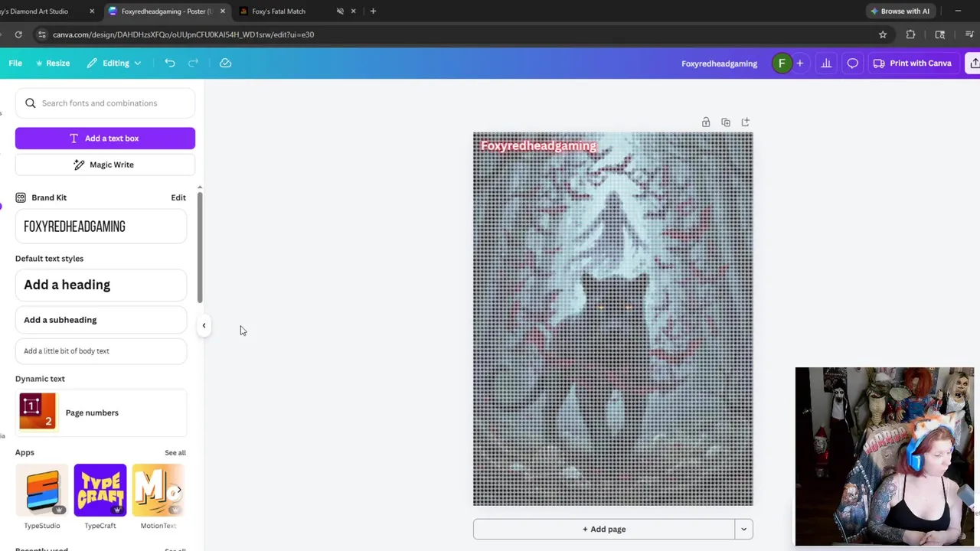Open the Analytics bar chart icon

[826, 64]
